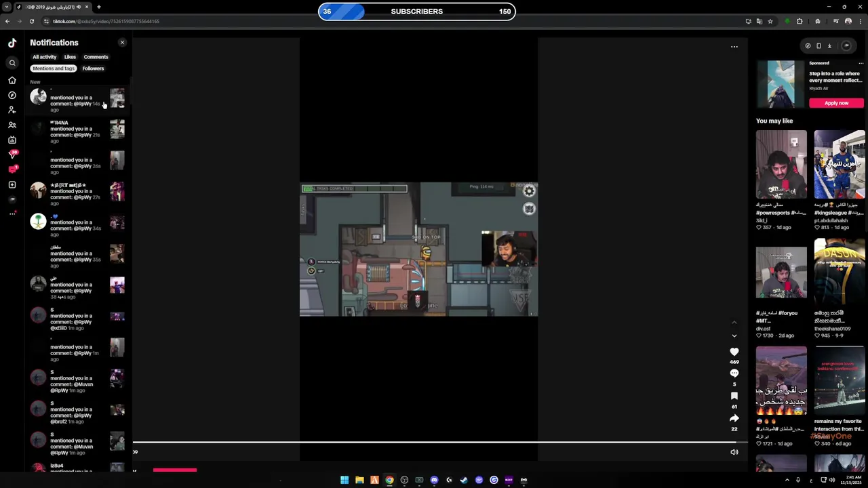Open Steam from taskbar
This screenshot has width=868, height=488.
click(x=464, y=480)
